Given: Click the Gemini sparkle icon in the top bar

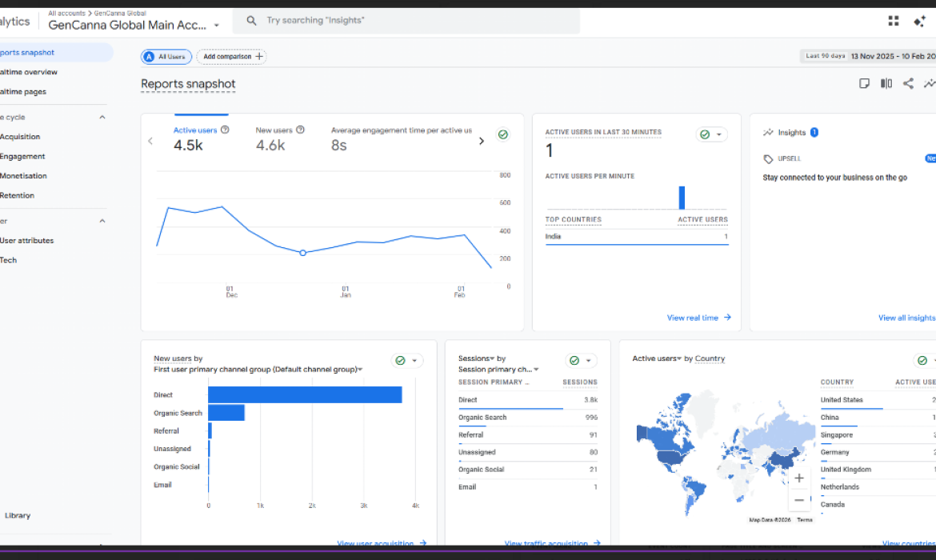Looking at the screenshot, I should click(x=919, y=20).
